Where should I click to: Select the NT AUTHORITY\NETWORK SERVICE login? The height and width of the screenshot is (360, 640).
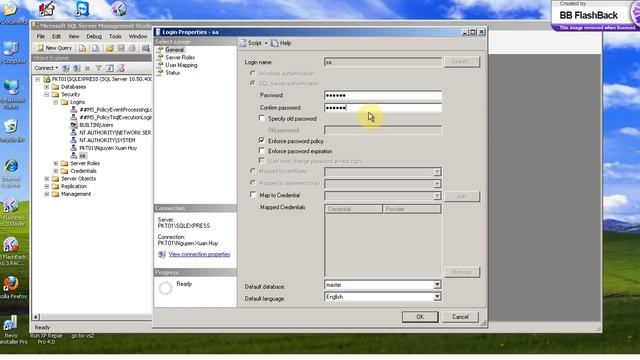[115, 133]
